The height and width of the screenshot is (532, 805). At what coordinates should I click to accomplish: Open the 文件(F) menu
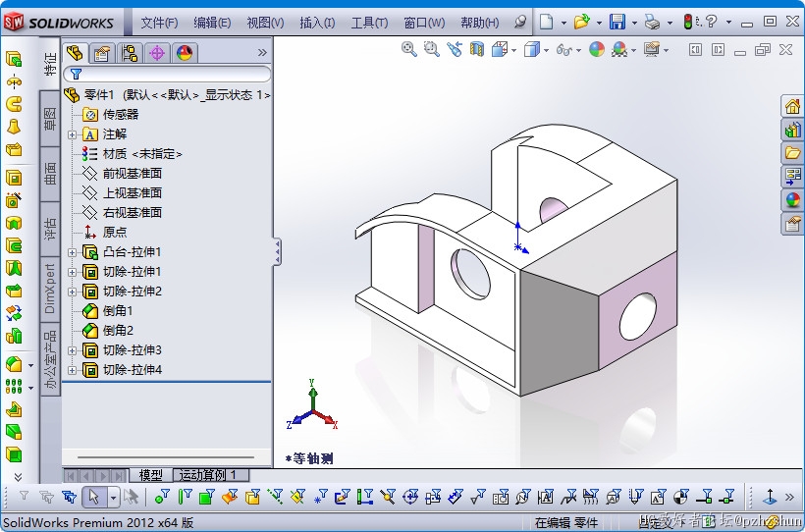pyautogui.click(x=159, y=23)
